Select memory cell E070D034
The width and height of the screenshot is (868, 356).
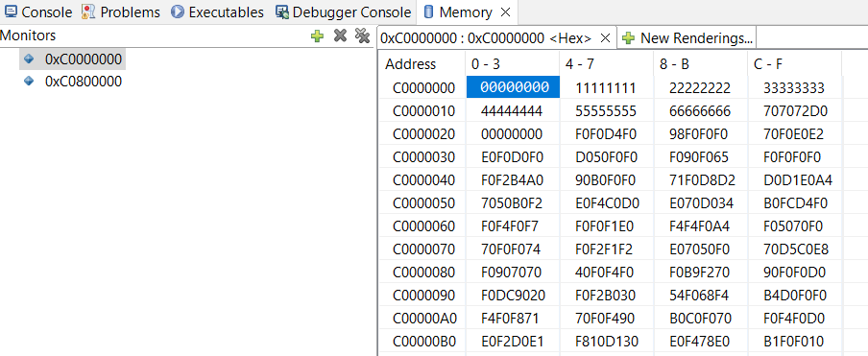tap(700, 203)
